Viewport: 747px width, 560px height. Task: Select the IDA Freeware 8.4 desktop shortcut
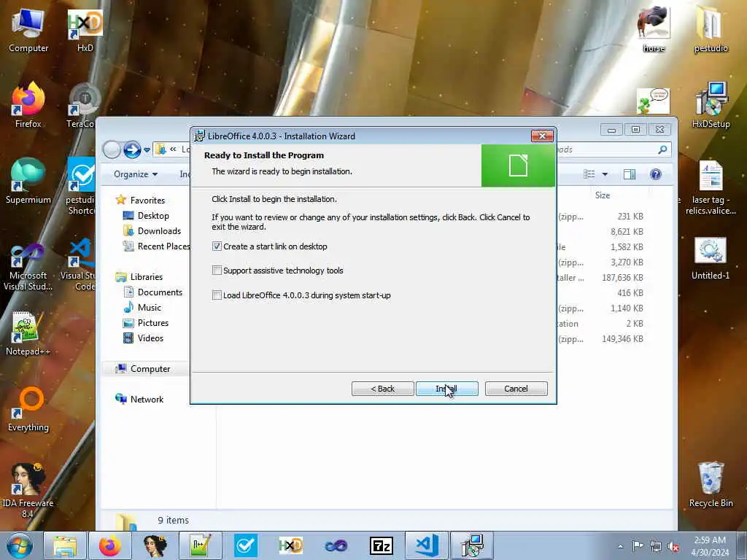click(x=28, y=491)
